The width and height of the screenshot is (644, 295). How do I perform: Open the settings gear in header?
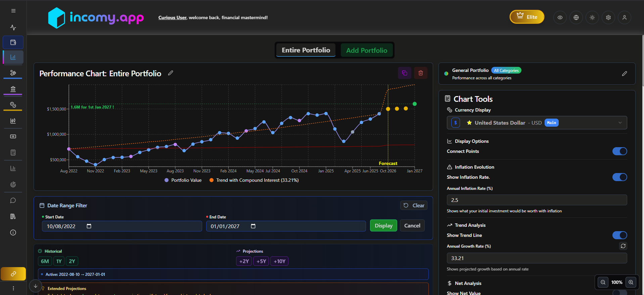pos(608,17)
